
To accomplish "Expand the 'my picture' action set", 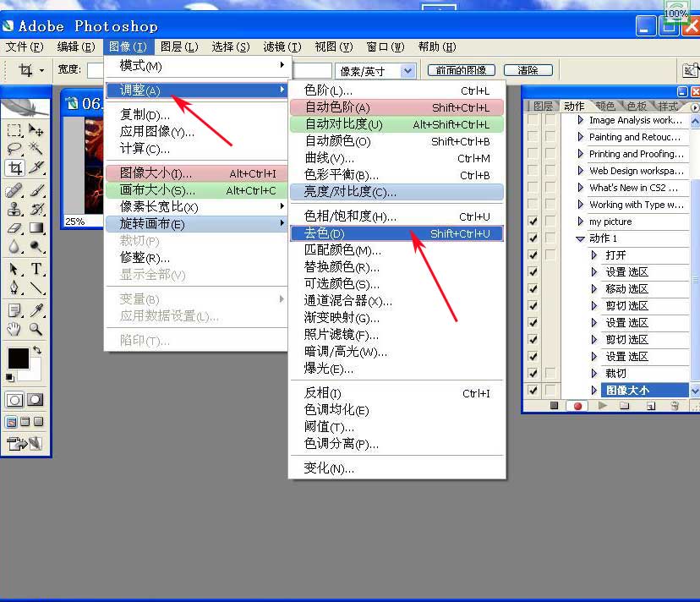I will pyautogui.click(x=580, y=221).
